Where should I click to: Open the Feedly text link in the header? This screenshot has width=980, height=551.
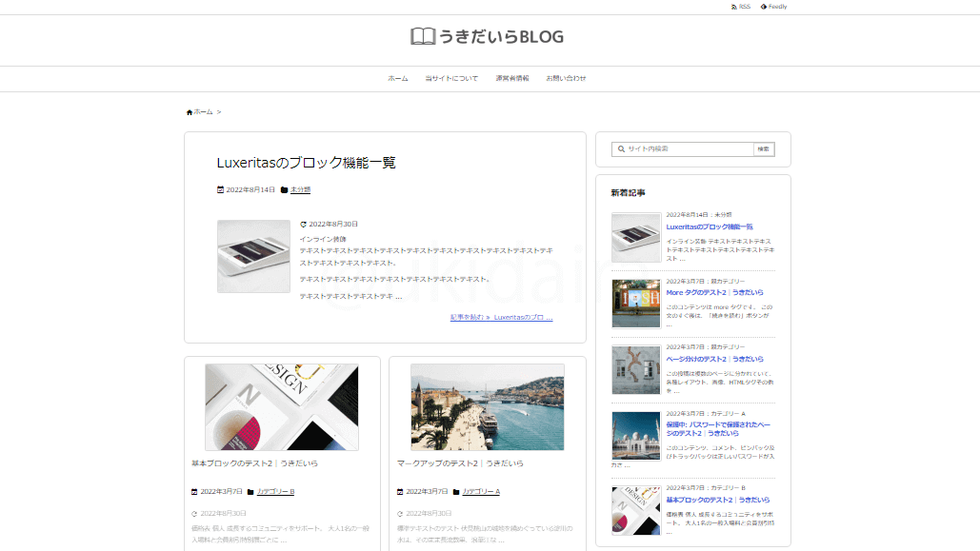777,7
